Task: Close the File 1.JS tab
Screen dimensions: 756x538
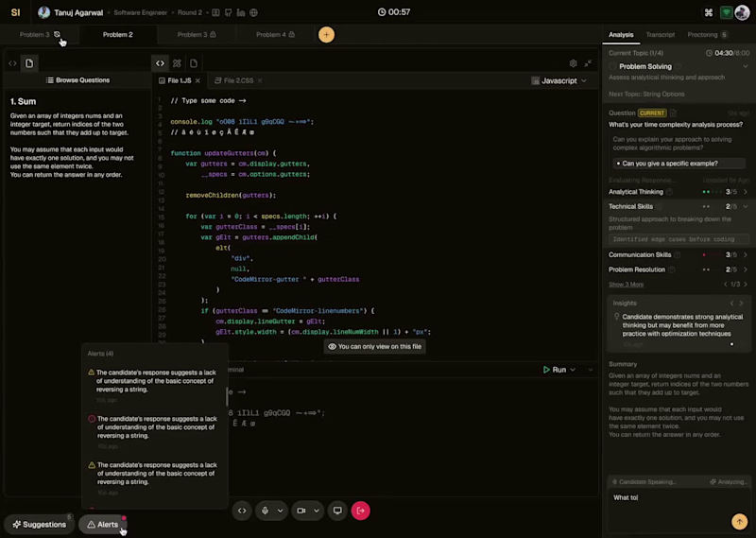Action: 198,80
